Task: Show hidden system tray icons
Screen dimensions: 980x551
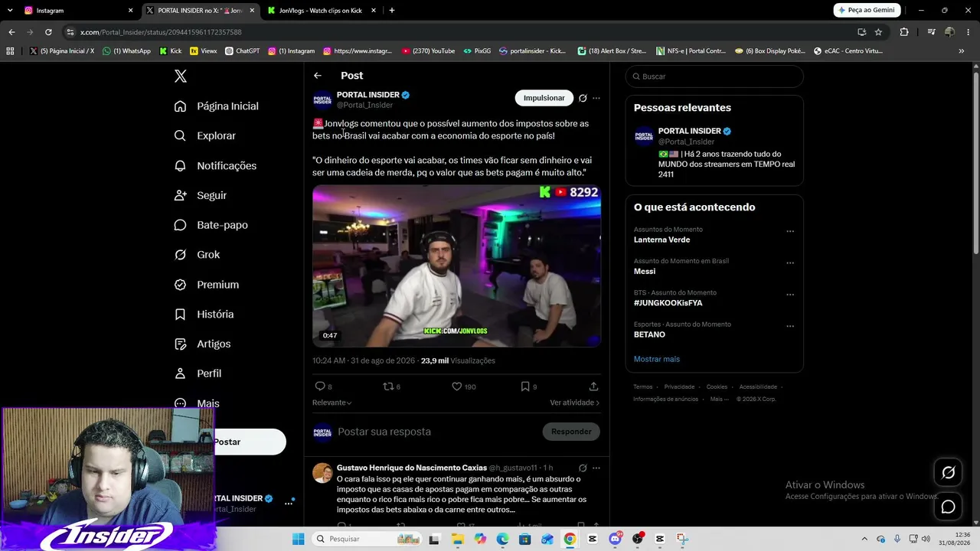Action: pos(864,539)
